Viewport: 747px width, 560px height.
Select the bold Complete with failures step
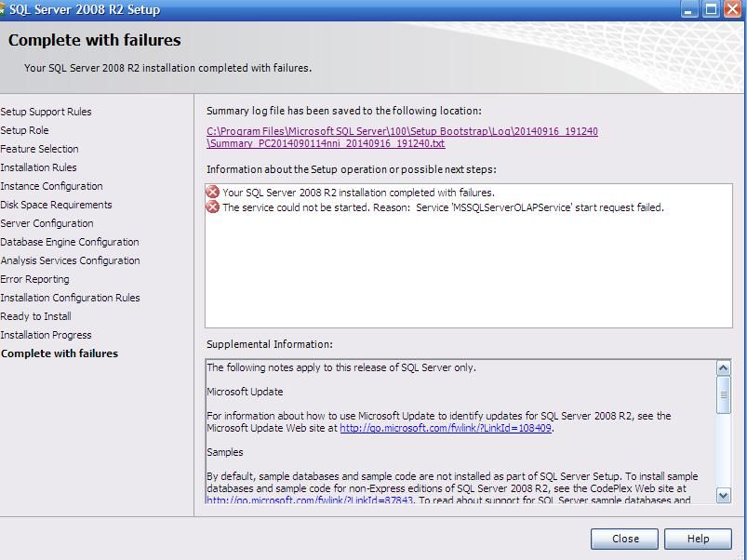point(60,353)
